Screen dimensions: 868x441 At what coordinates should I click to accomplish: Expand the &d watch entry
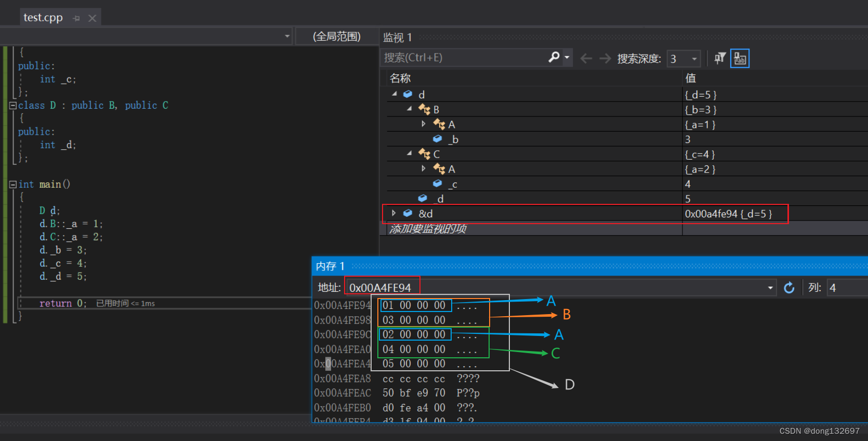pyautogui.click(x=394, y=213)
